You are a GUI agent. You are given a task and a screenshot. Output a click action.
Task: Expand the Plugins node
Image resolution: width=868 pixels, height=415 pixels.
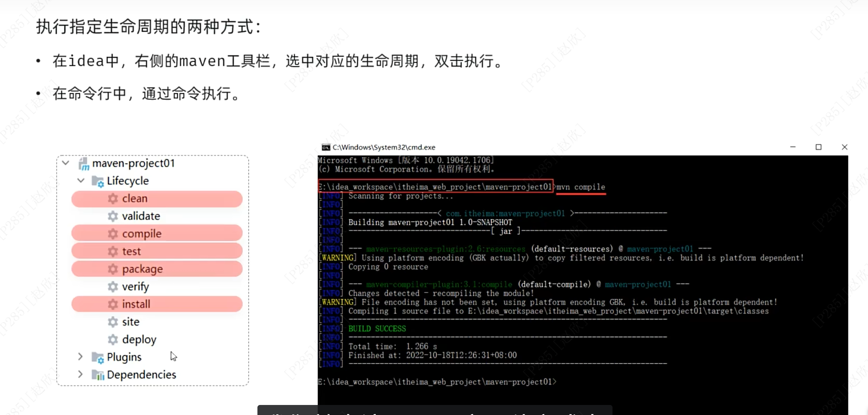coord(80,357)
